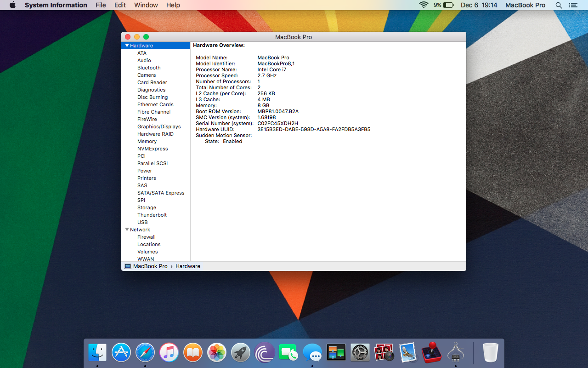Click MacBook Pro in the path bar
The height and width of the screenshot is (368, 588).
pyautogui.click(x=150, y=266)
